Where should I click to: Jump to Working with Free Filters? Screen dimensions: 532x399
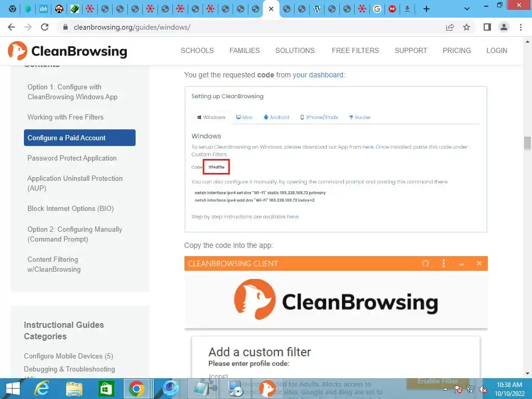(65, 117)
